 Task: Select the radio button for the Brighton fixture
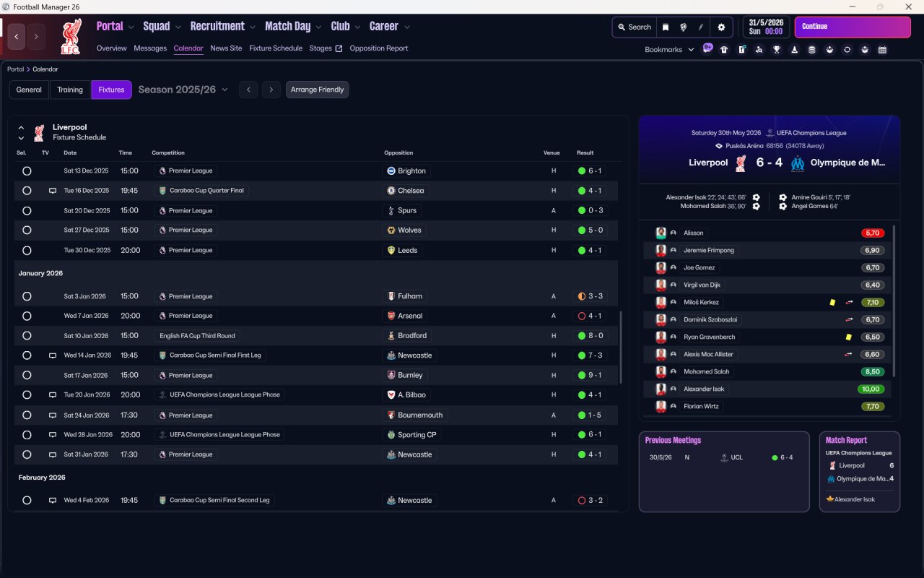(27, 171)
